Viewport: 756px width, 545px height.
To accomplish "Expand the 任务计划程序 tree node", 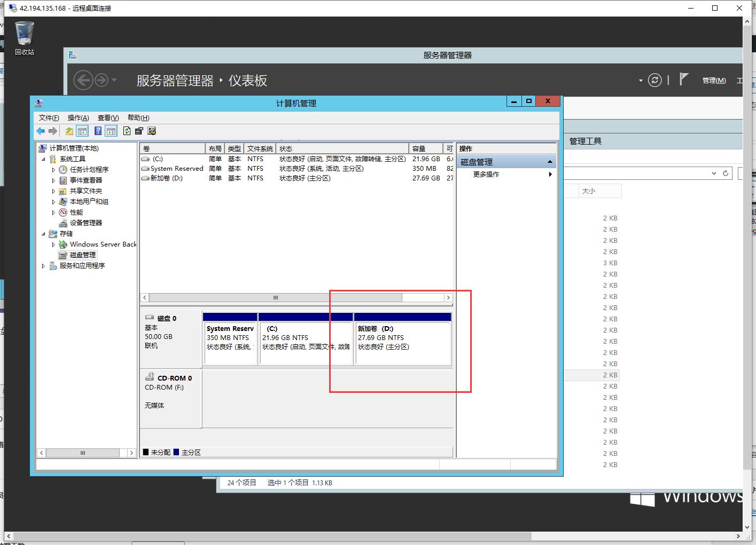I will (53, 169).
